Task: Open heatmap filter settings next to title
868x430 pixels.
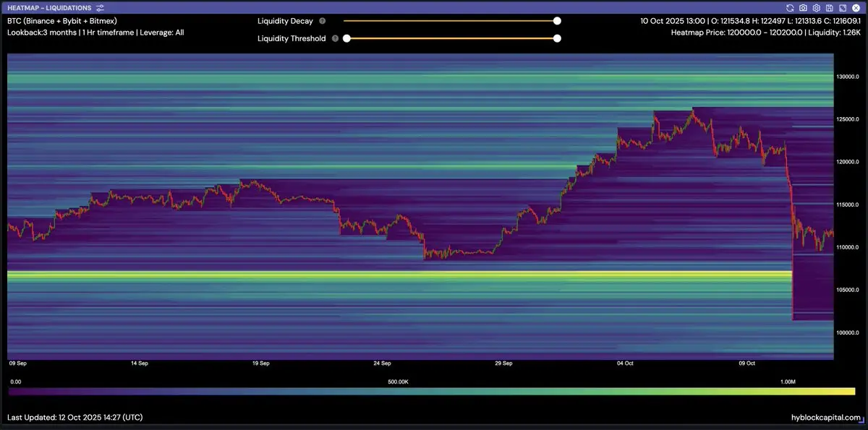Action: pos(99,7)
